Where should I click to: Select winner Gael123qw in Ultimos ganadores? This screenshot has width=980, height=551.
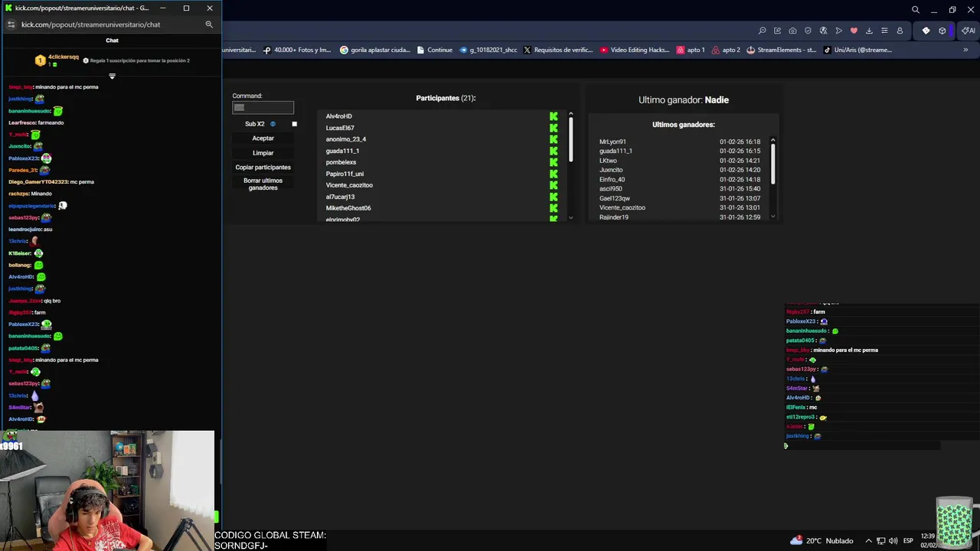(x=615, y=198)
